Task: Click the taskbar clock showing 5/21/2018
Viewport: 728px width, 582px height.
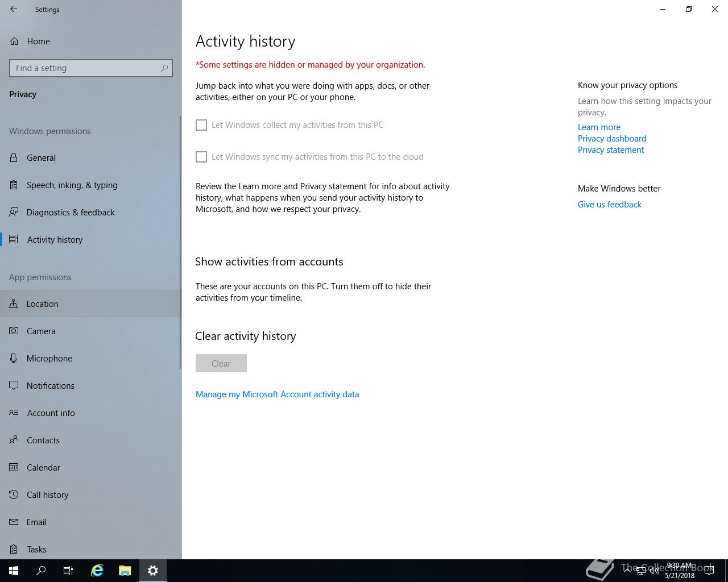Action: (680, 571)
